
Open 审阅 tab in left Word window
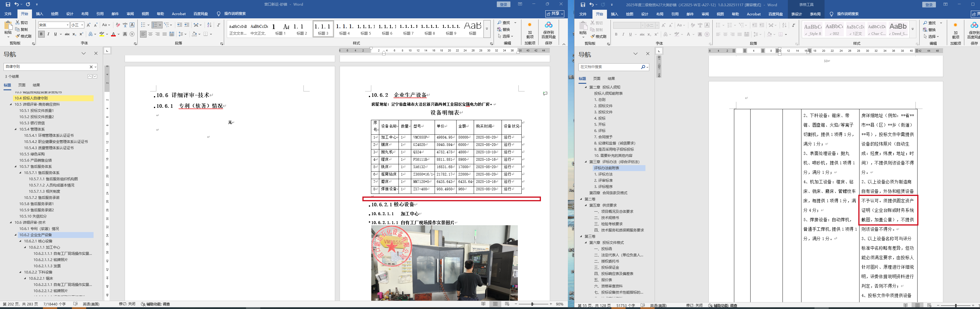(x=130, y=14)
